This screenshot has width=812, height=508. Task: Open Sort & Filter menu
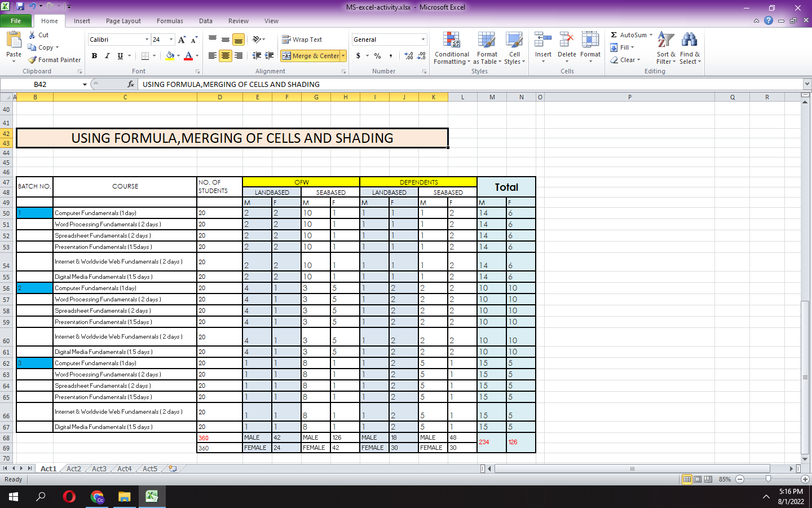tap(666, 49)
